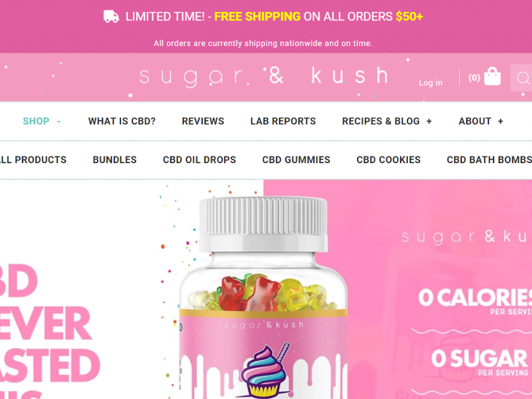Image resolution: width=532 pixels, height=399 pixels.
Task: Expand the ABOUT menu plus sign
Action: [501, 121]
